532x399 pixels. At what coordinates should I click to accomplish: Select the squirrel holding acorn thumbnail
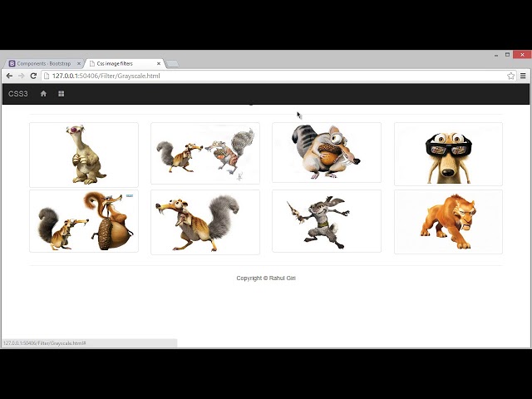click(327, 153)
